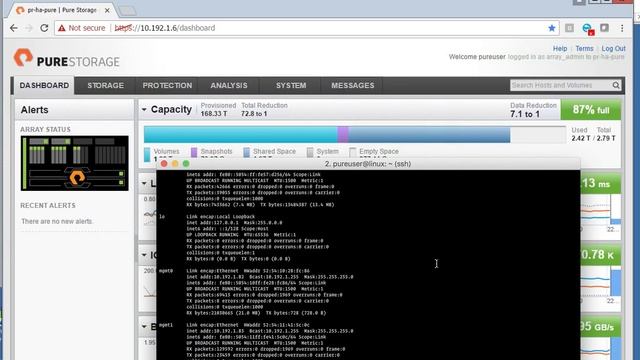640x360 pixels.
Task: Click the browser back arrow
Action: point(13,28)
